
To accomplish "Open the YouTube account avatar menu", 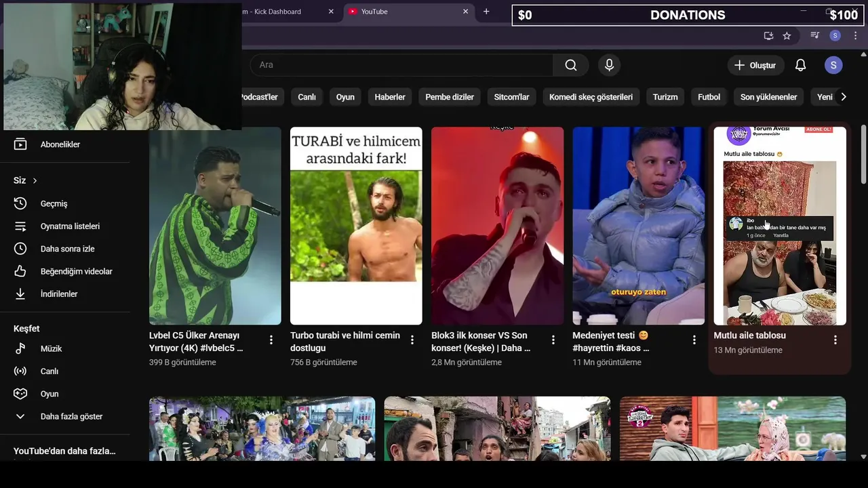I will tap(833, 65).
